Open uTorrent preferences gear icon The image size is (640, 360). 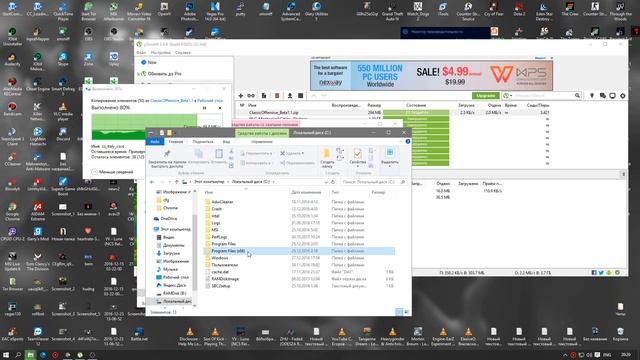(623, 96)
